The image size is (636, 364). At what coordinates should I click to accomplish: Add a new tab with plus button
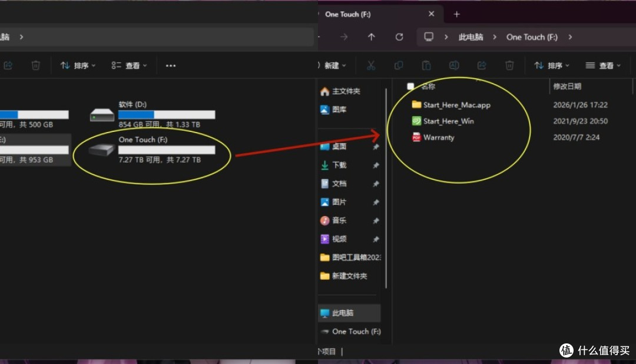pos(457,14)
